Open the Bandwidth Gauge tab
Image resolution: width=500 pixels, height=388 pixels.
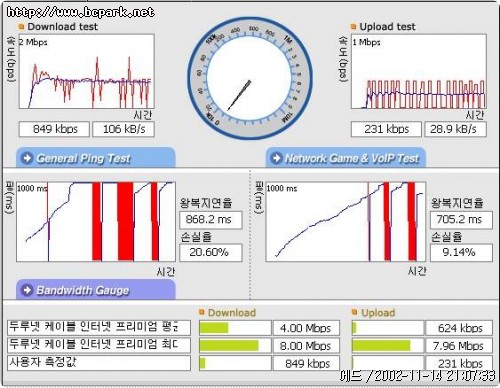click(96, 289)
